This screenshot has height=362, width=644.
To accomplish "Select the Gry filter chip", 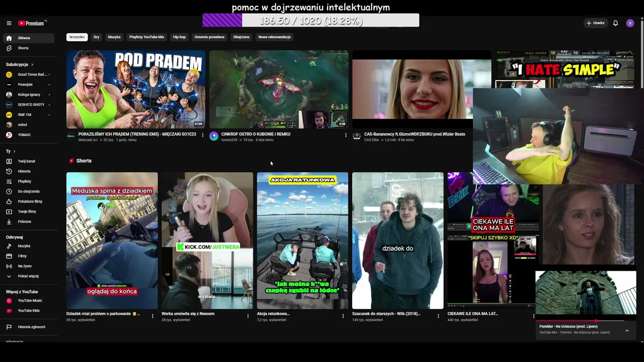I will pyautogui.click(x=96, y=37).
